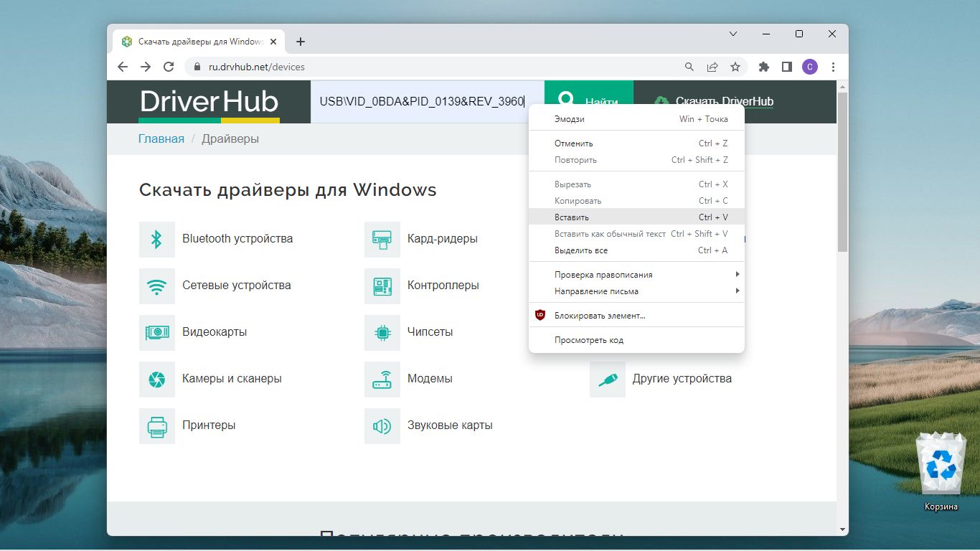980x551 pixels.
Task: Bookmark page with the star icon
Action: [x=735, y=67]
